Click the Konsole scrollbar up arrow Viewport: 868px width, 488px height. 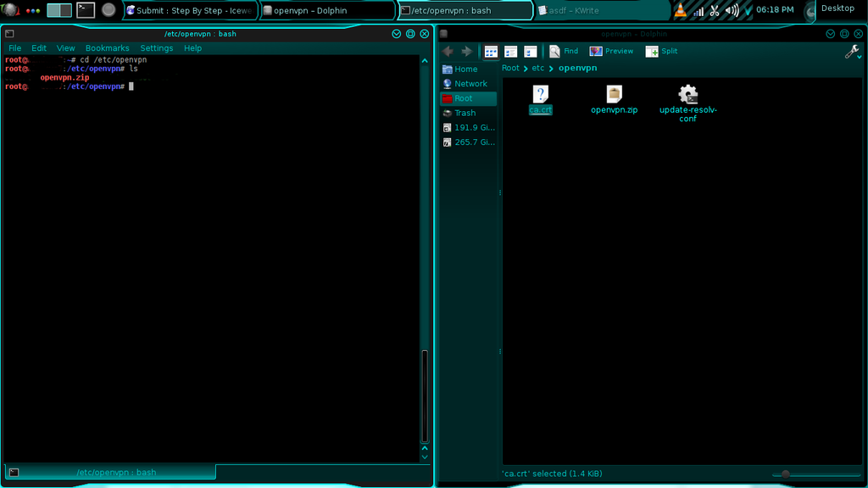click(x=425, y=61)
